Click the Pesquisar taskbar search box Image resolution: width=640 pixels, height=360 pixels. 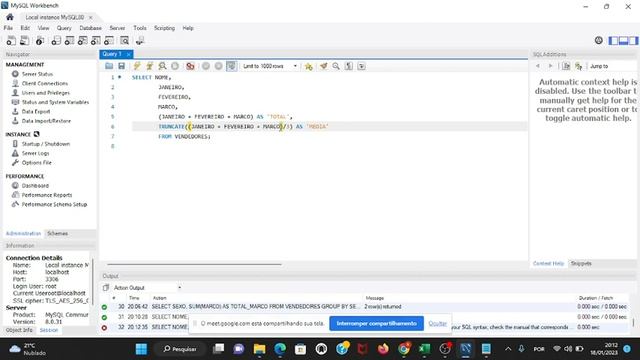click(180, 349)
